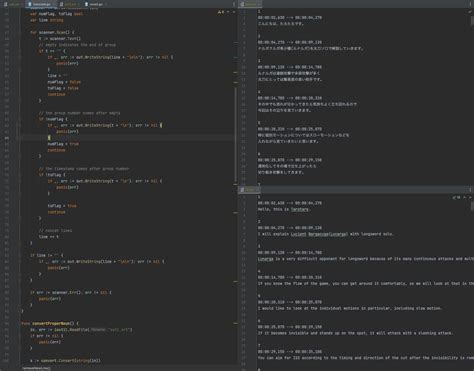Fold the 'if !toFlag' block

pyautogui.click(x=20, y=175)
